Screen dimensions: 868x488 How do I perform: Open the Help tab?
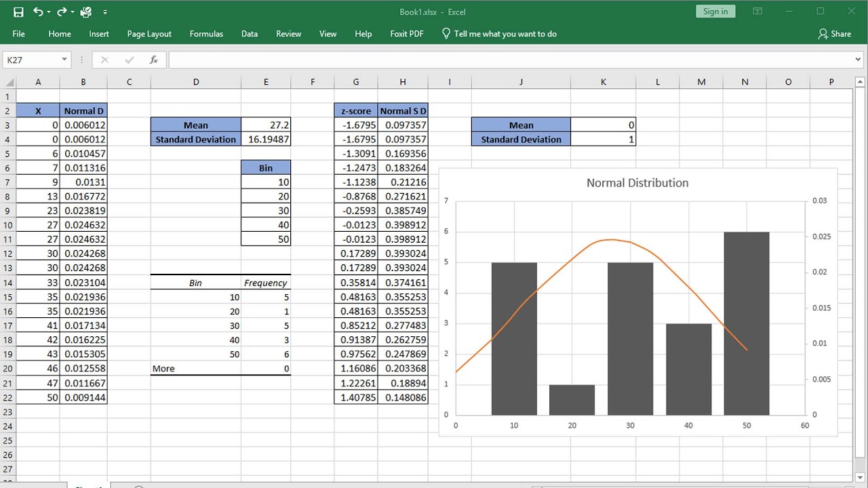363,34
